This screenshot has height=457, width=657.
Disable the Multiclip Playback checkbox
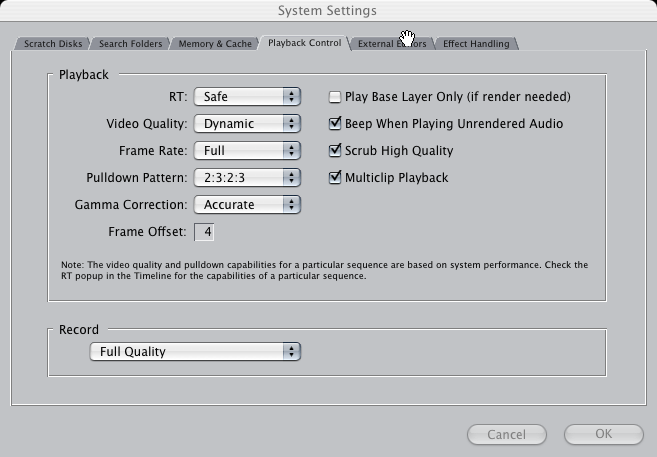[x=335, y=177]
